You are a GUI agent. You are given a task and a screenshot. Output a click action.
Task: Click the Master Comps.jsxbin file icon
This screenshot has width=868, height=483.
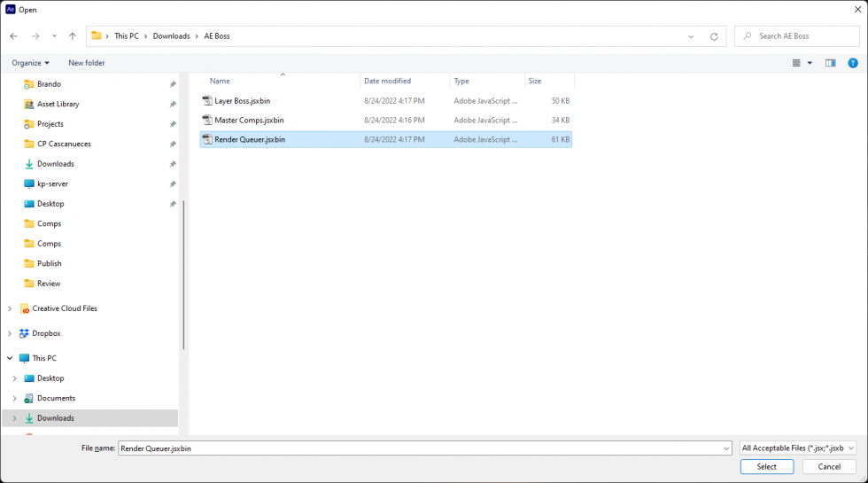click(207, 121)
